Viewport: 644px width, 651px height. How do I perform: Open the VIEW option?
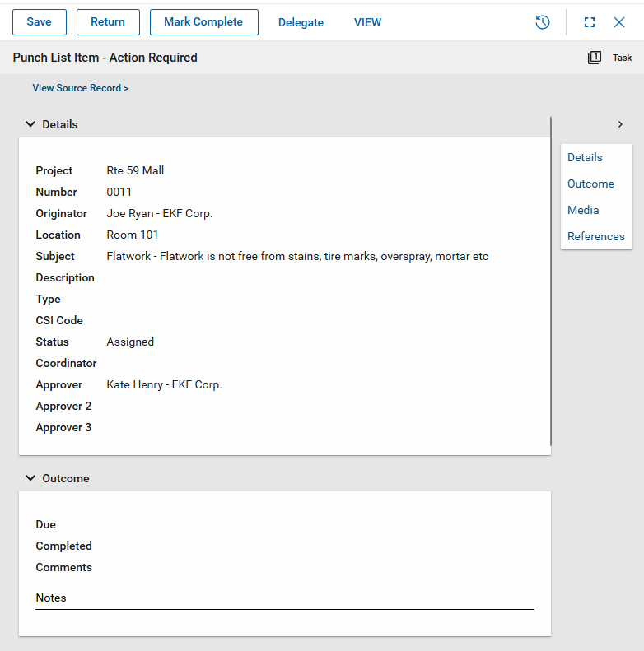[367, 22]
